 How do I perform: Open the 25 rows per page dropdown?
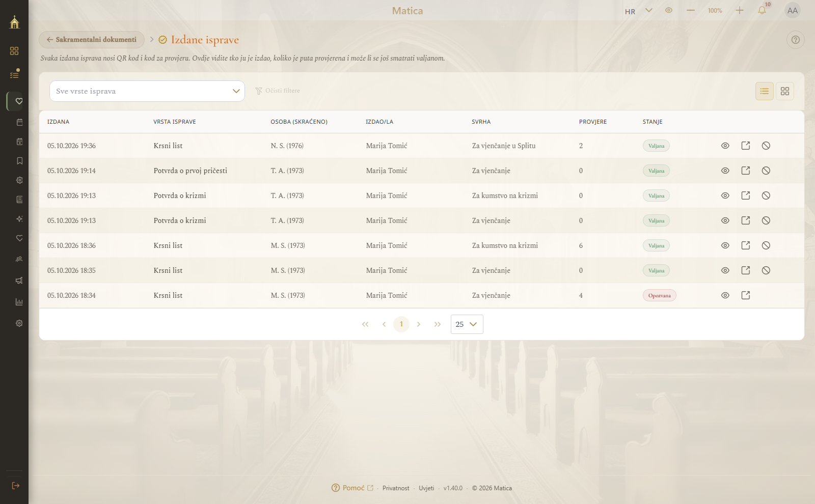click(x=467, y=324)
